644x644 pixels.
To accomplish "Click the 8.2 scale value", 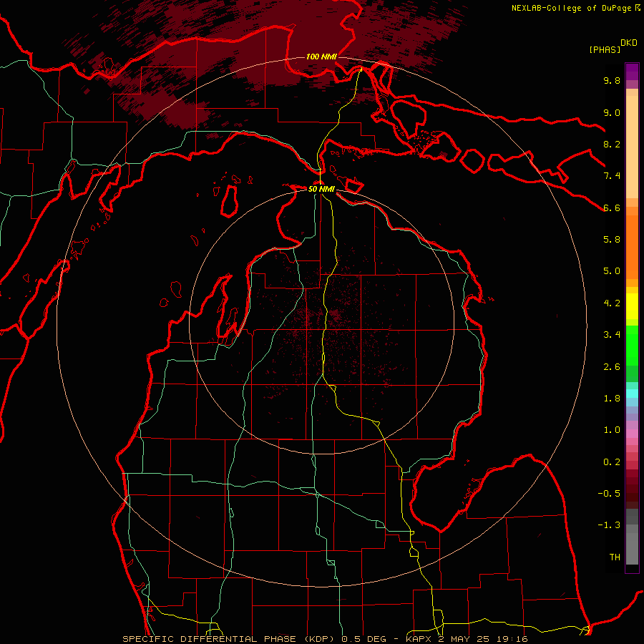I will (x=612, y=144).
